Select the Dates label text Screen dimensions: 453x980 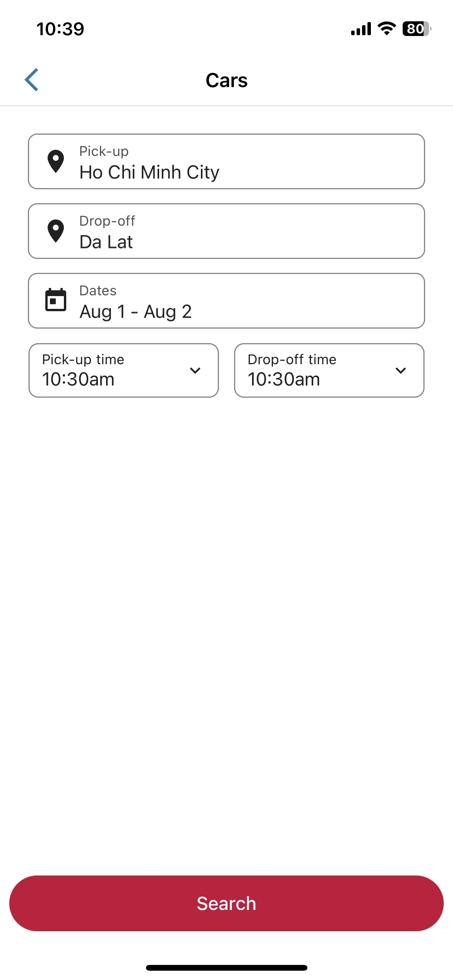[x=98, y=290]
